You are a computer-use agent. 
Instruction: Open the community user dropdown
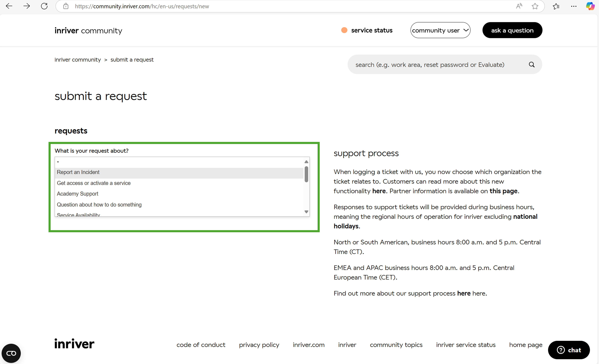coord(440,30)
